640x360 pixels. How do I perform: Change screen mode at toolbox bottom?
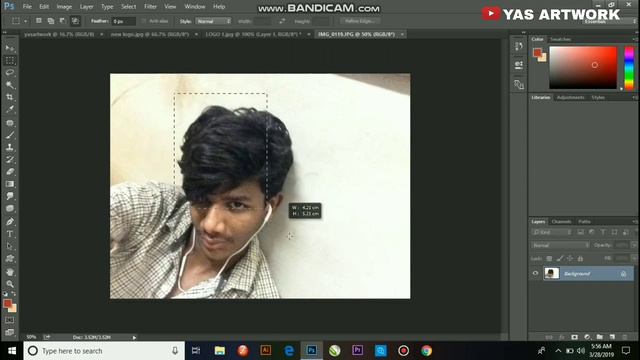pyautogui.click(x=10, y=332)
